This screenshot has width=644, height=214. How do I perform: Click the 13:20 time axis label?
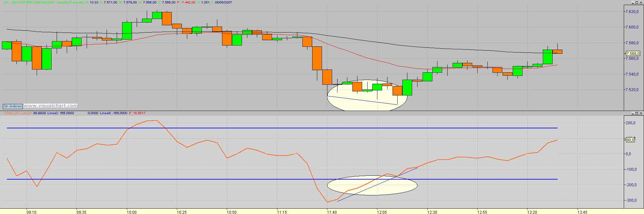[532, 212]
